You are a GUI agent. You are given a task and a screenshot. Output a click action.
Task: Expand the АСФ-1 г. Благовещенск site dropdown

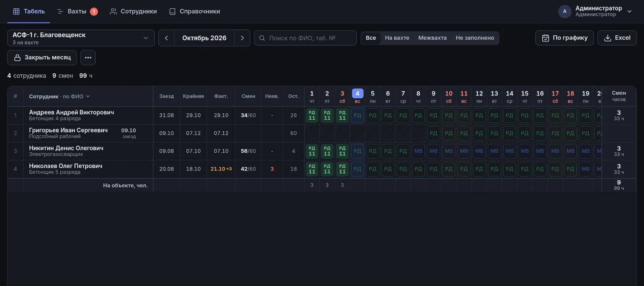(x=81, y=38)
